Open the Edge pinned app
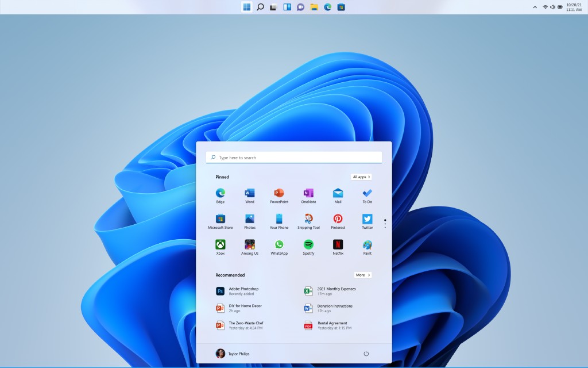The width and height of the screenshot is (588, 368). pyautogui.click(x=220, y=194)
